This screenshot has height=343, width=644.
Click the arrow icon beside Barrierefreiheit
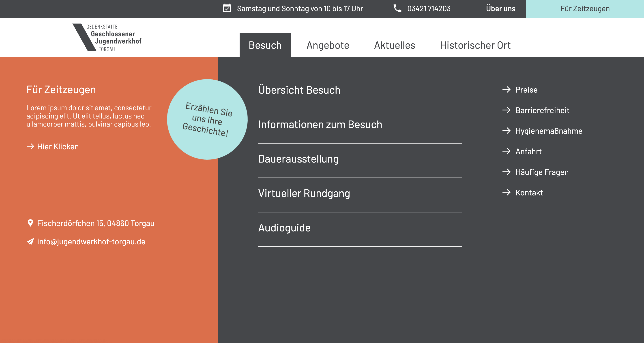[506, 110]
